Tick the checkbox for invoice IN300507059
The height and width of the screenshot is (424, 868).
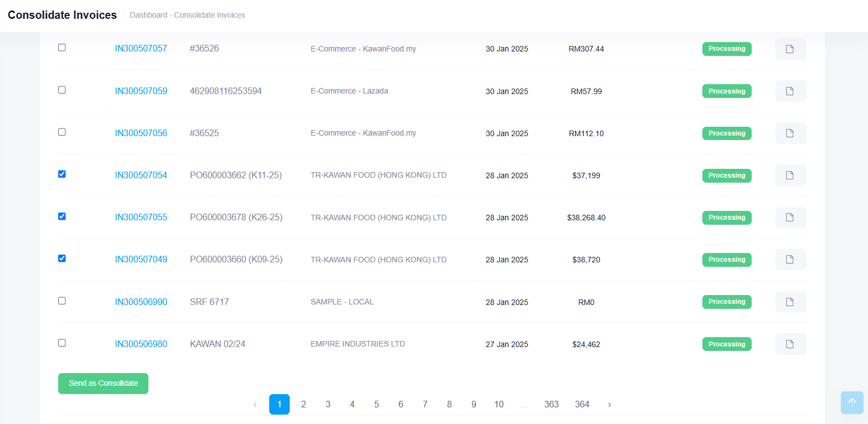point(62,90)
